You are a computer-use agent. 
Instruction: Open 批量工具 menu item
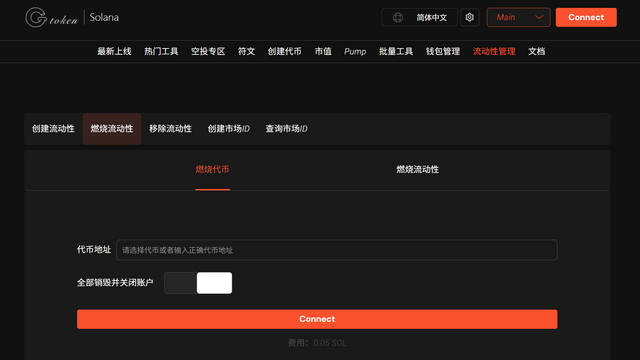coord(396,51)
